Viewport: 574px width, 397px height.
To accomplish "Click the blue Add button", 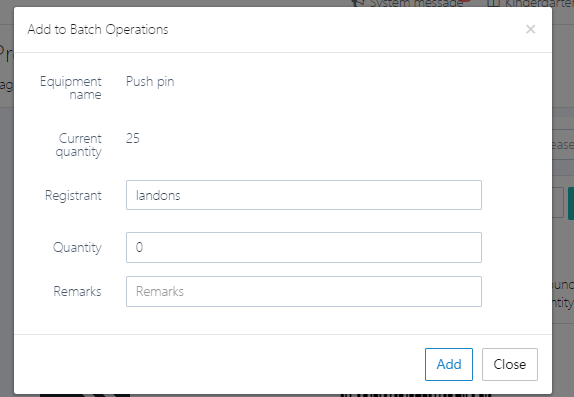I will (x=449, y=364).
